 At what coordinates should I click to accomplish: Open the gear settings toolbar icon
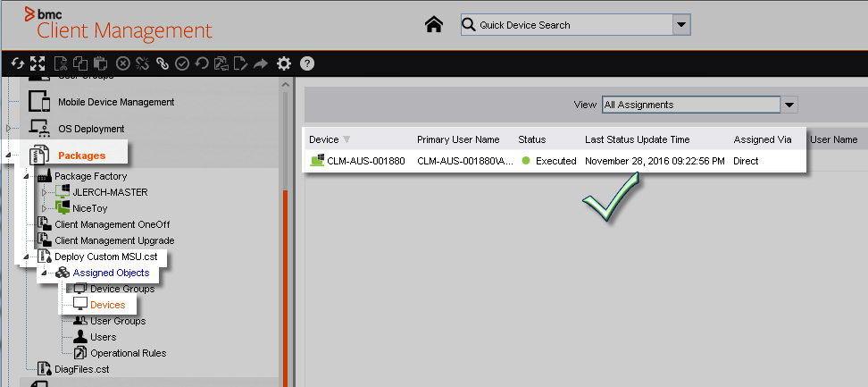pyautogui.click(x=284, y=63)
